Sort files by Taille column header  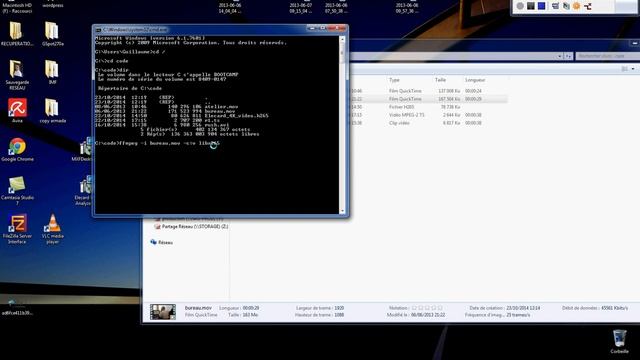(440, 80)
